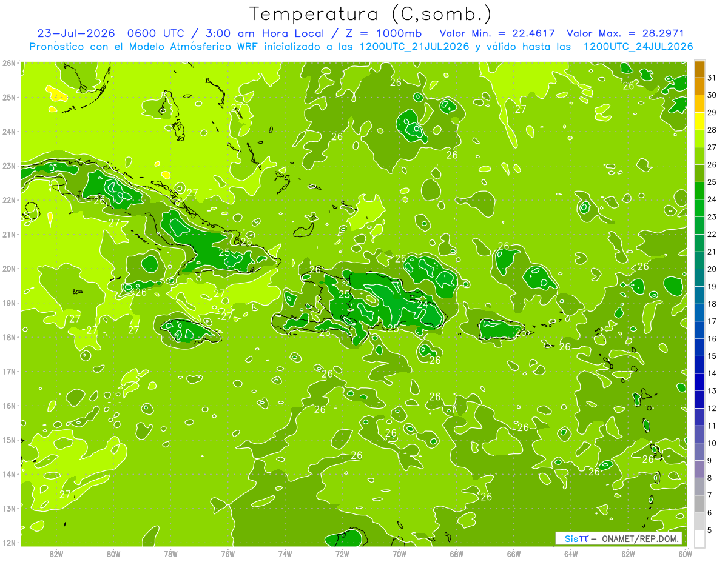Viewport: 728px width, 562px height.
Task: Select the '70W' longitude axis label
Action: [x=399, y=554]
